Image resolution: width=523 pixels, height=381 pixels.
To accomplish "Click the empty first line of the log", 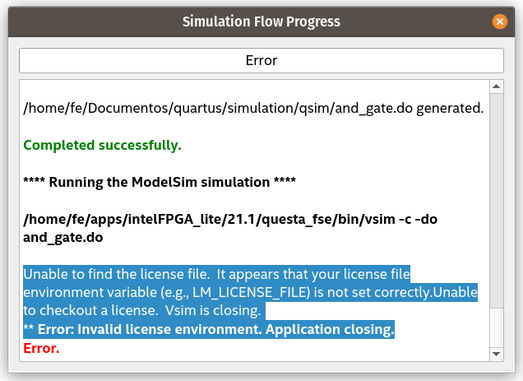I will click(254, 90).
